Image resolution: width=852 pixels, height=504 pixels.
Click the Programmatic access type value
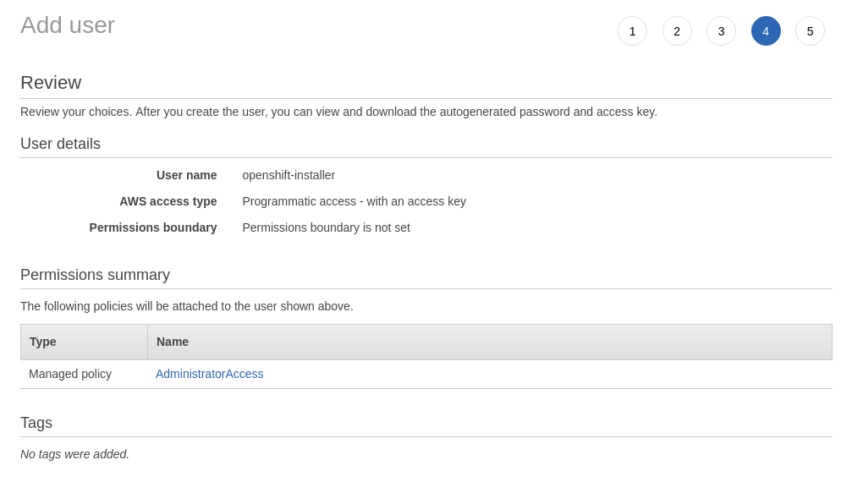click(x=354, y=201)
